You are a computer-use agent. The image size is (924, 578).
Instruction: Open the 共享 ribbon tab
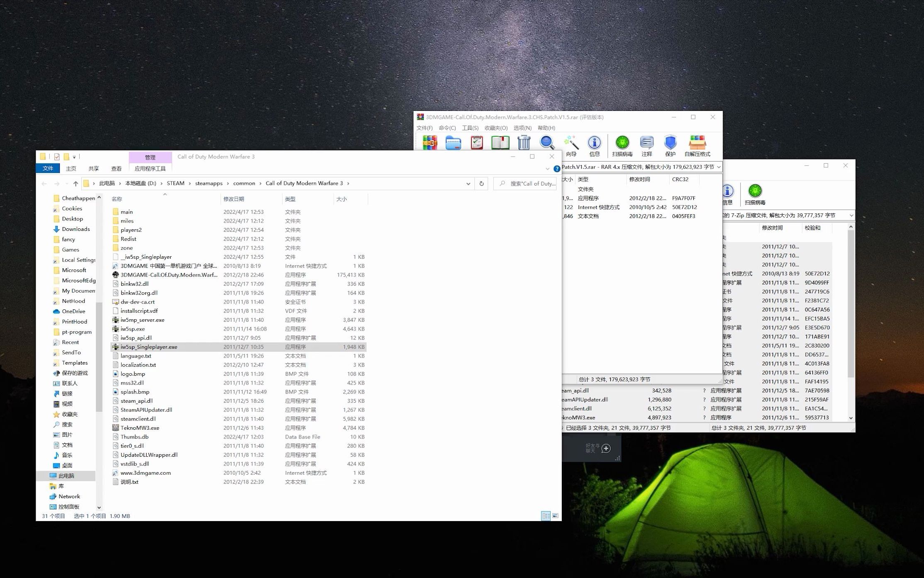click(x=93, y=168)
